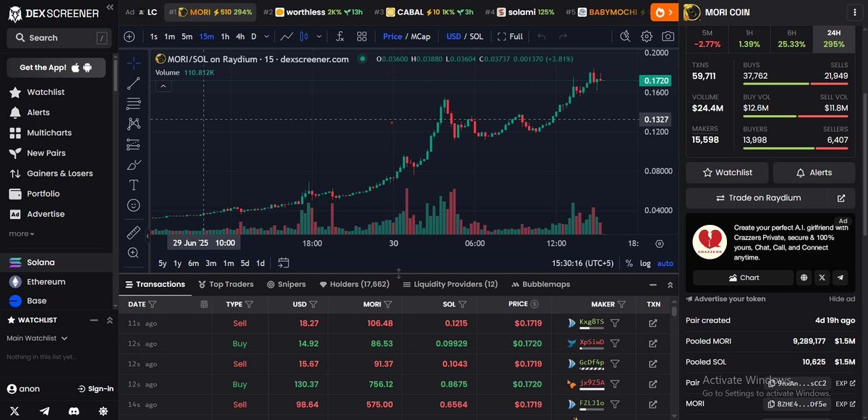The height and width of the screenshot is (420, 868).
Task: Open the chart settings gear
Action: coord(647,36)
